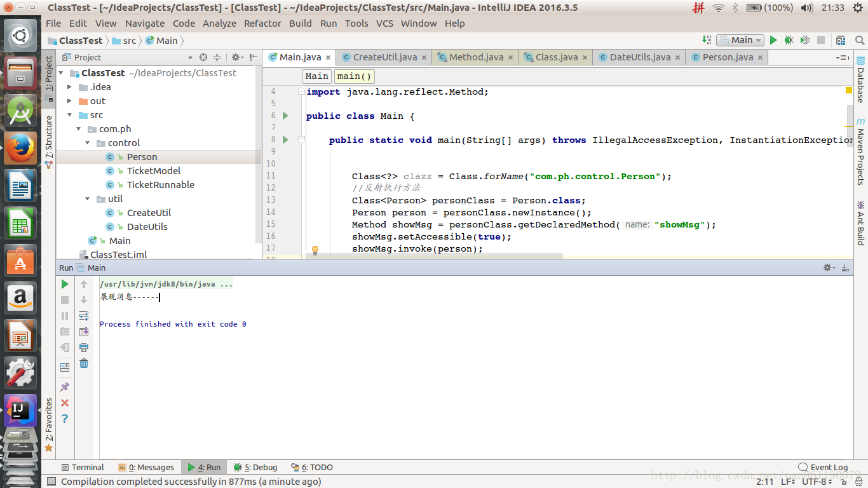
Task: Open UTF-8 encoding selector in status bar
Action: click(x=817, y=482)
